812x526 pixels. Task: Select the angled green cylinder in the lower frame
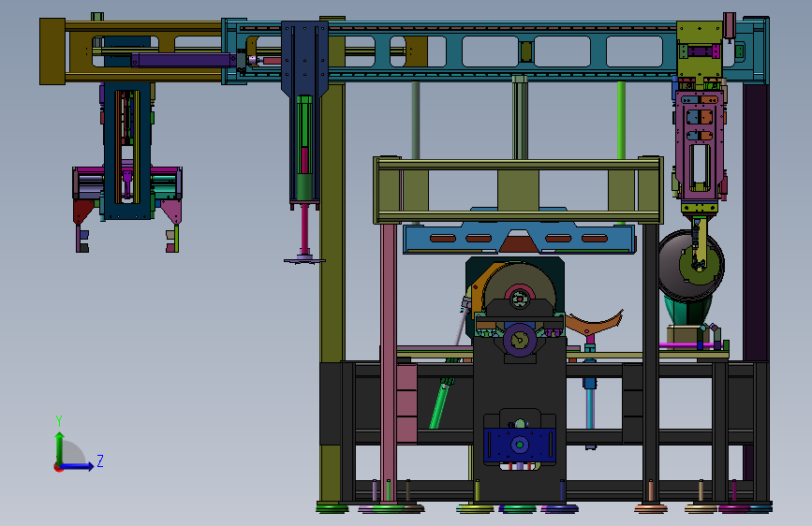(x=441, y=404)
